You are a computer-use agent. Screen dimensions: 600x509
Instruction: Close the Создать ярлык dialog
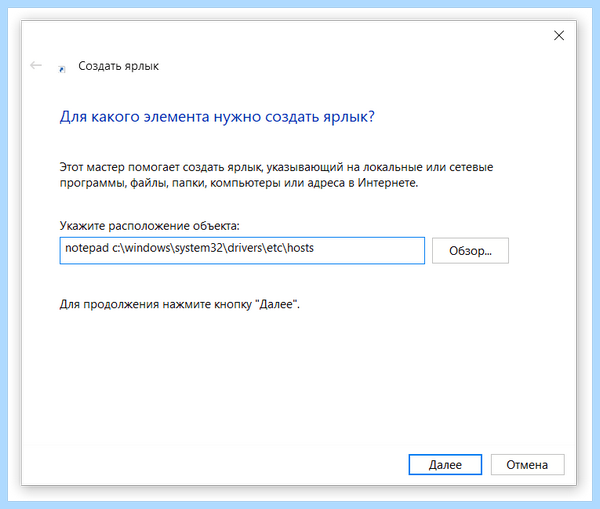[x=559, y=36]
